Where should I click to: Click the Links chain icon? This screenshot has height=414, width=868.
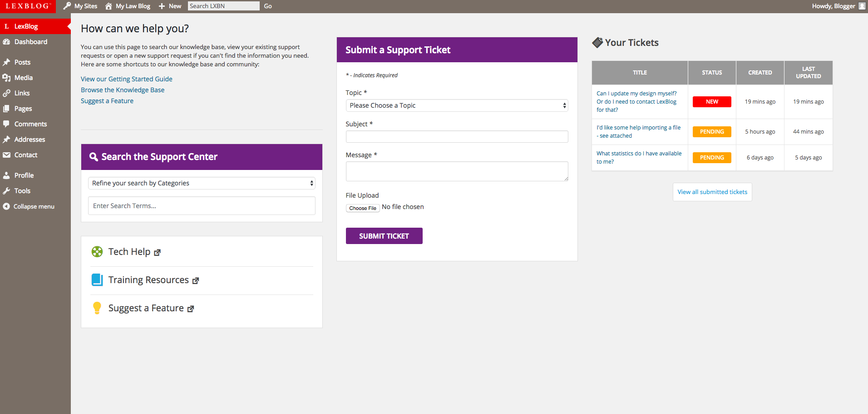pos(6,93)
